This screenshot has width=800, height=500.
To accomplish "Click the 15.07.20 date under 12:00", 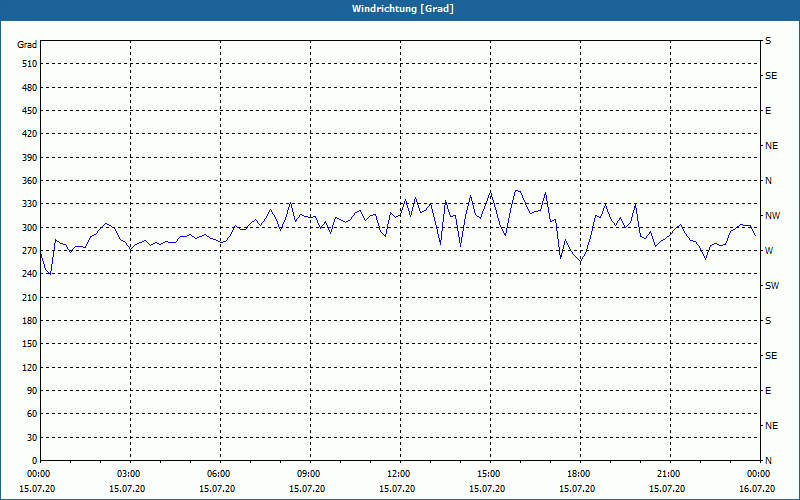I will point(397,489).
